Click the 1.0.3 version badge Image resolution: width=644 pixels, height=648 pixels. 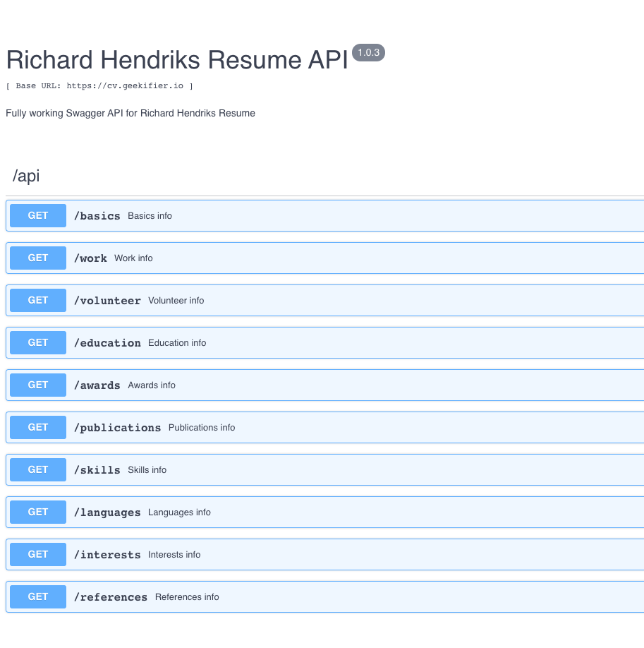pyautogui.click(x=368, y=52)
